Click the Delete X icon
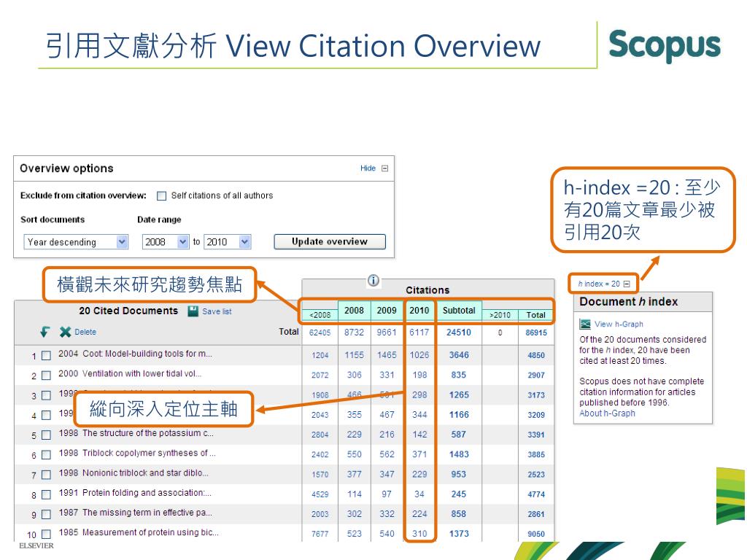The image size is (747, 560). point(65,332)
